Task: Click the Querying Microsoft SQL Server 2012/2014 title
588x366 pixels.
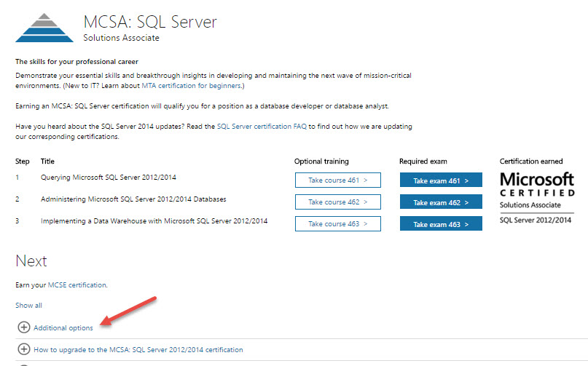Action: pyautogui.click(x=109, y=178)
